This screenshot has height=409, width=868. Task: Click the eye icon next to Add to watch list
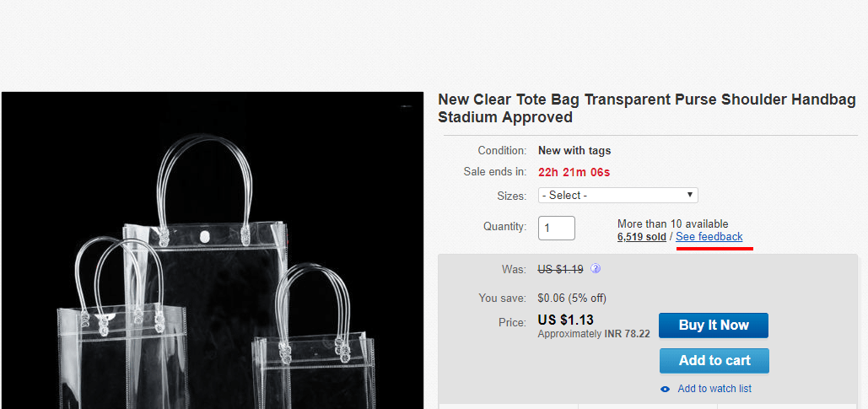tap(666, 389)
